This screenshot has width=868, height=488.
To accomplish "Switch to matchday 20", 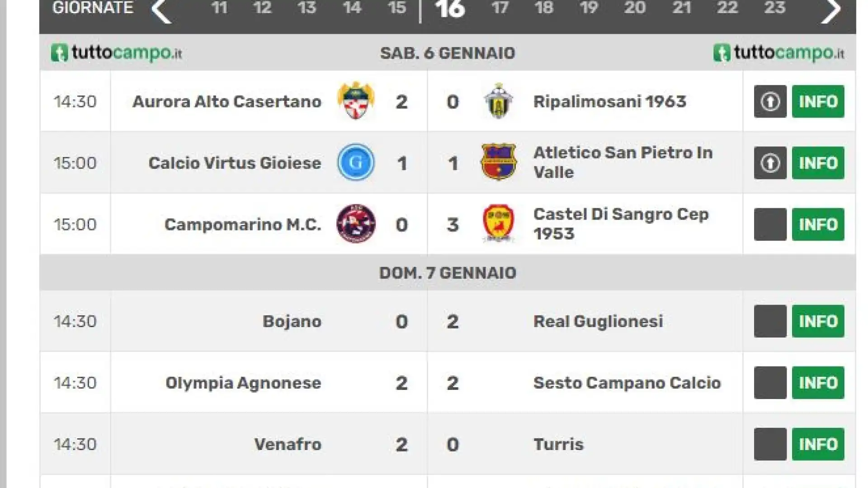I will [x=635, y=8].
